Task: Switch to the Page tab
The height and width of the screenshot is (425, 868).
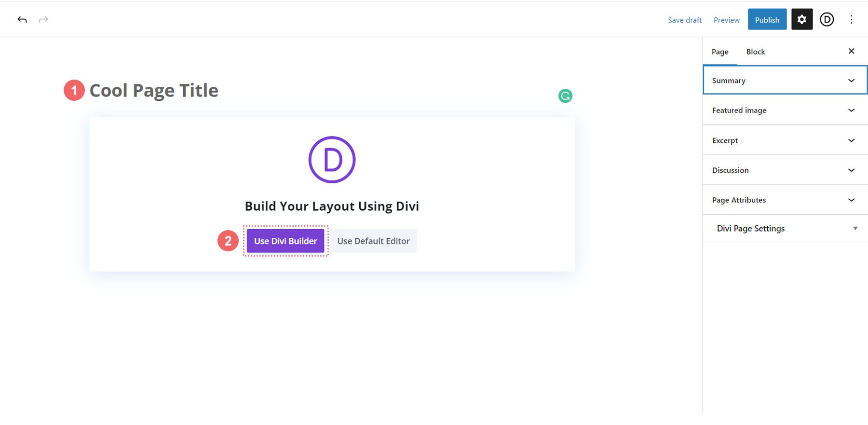Action: click(720, 52)
